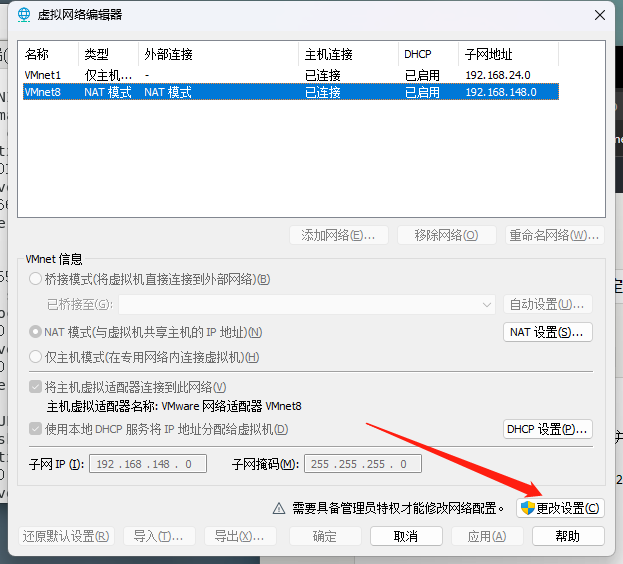Click 添加网络(E) button

pyautogui.click(x=339, y=235)
